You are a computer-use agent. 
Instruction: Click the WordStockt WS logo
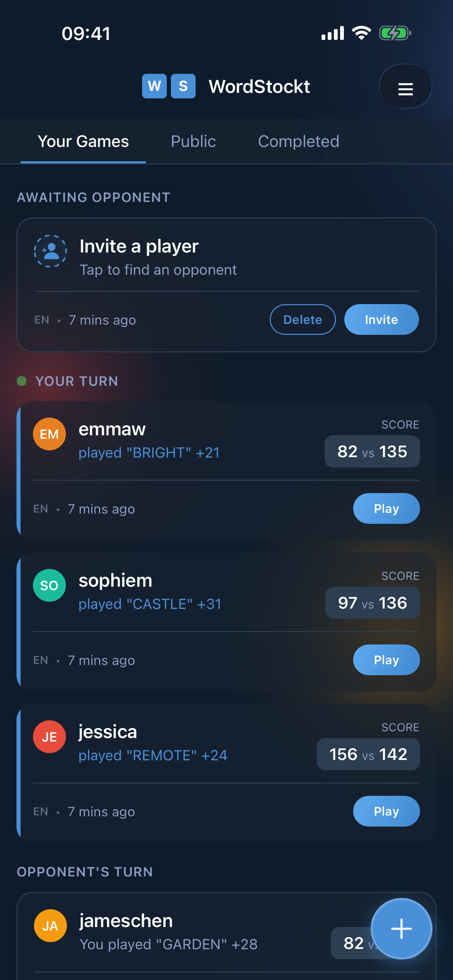click(169, 86)
